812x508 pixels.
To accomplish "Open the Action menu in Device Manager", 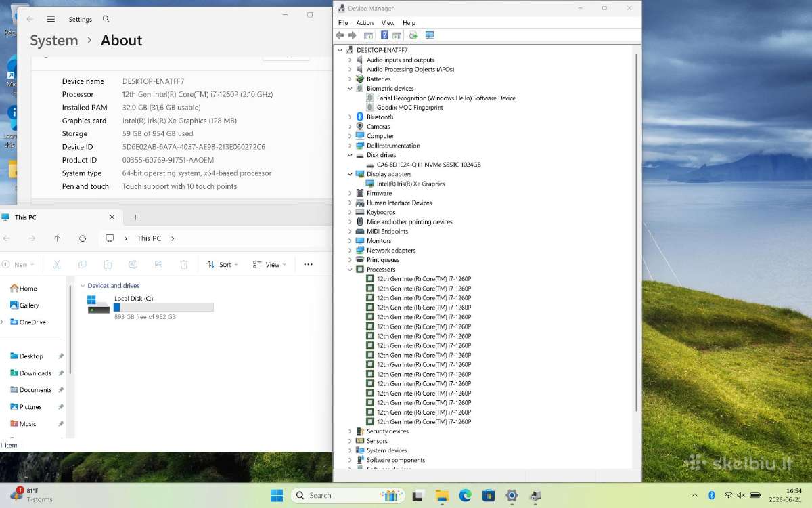I will [365, 22].
